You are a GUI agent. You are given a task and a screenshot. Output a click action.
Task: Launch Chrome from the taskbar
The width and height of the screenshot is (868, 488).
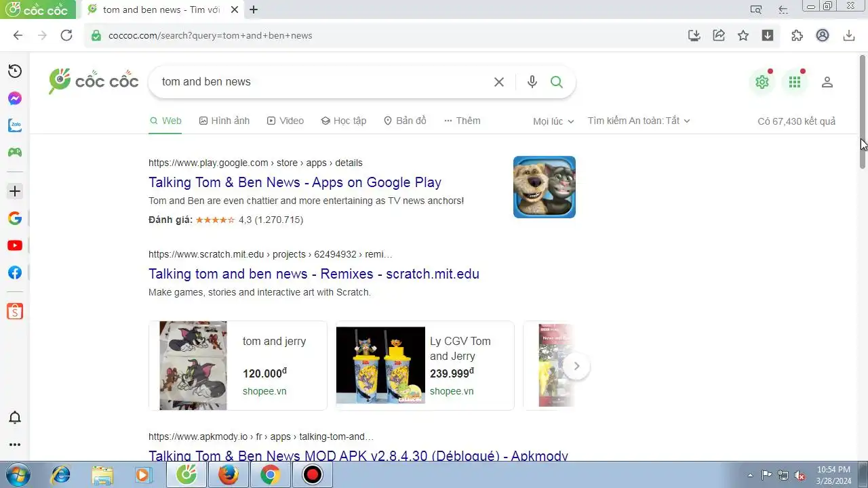coord(271,475)
